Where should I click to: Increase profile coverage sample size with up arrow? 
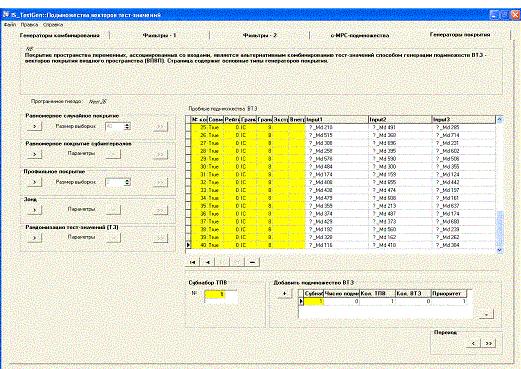127,180
